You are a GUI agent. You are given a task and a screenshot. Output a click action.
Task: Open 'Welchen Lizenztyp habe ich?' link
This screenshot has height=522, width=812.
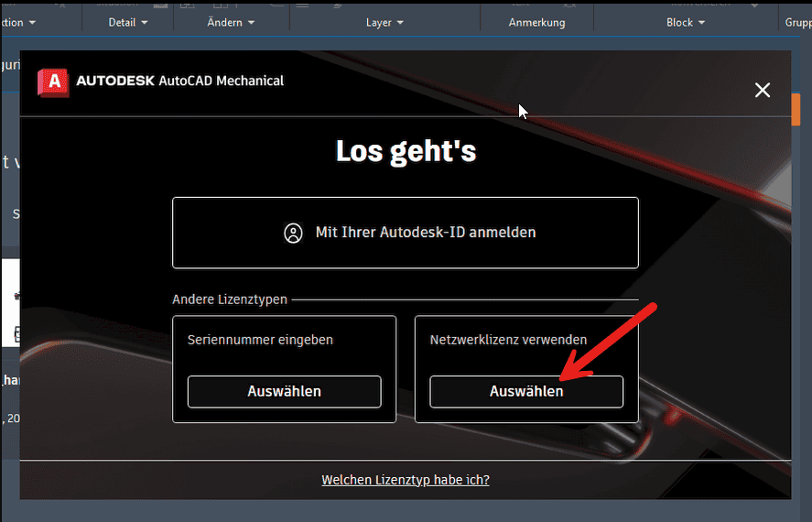pyautogui.click(x=405, y=480)
